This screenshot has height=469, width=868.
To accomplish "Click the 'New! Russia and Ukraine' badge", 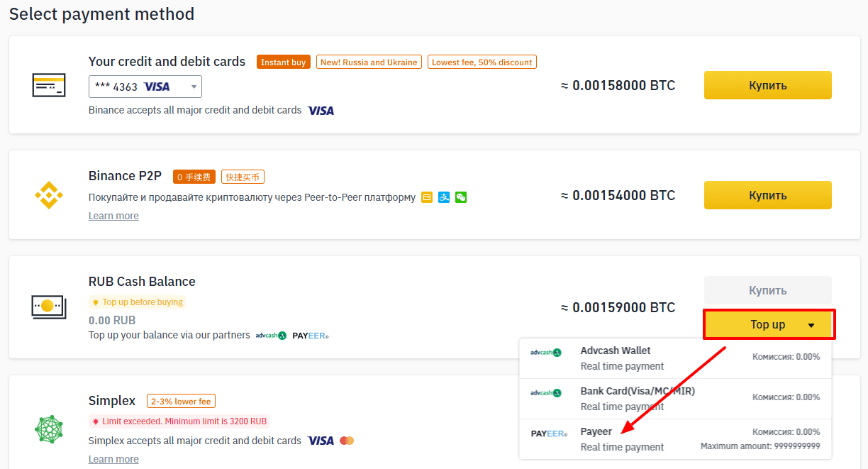I will click(369, 62).
